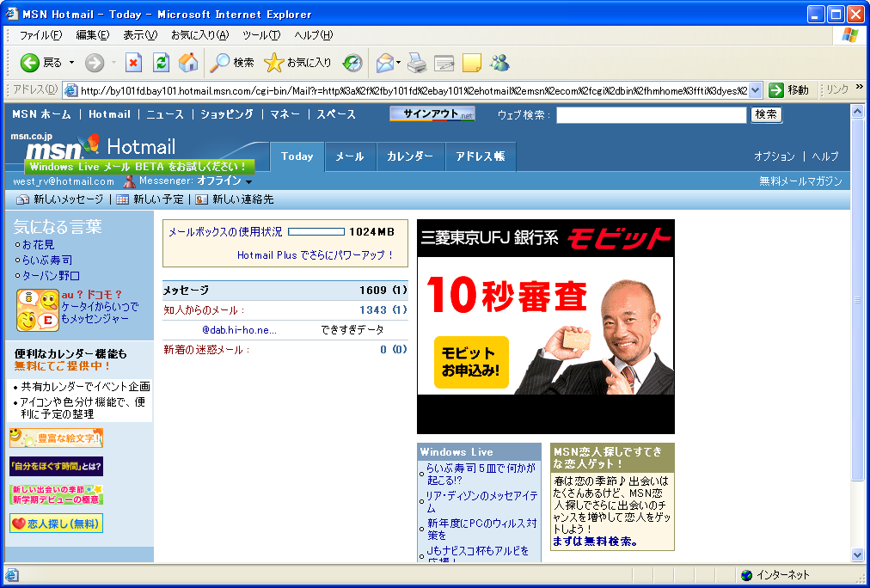870x588 pixels.
Task: Open the Back button history dropdown arrow
Action: (x=71, y=63)
